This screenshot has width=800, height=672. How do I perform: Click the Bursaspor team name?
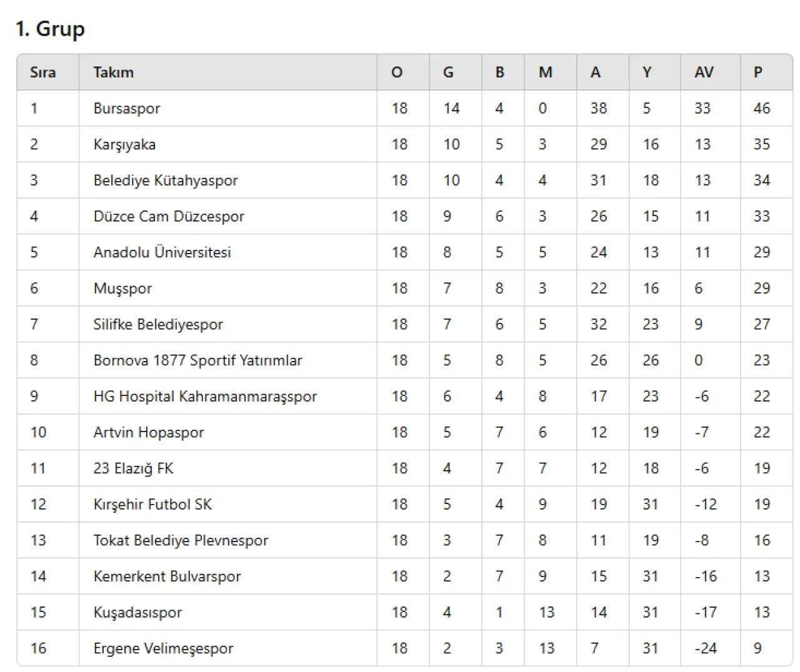[x=127, y=109]
